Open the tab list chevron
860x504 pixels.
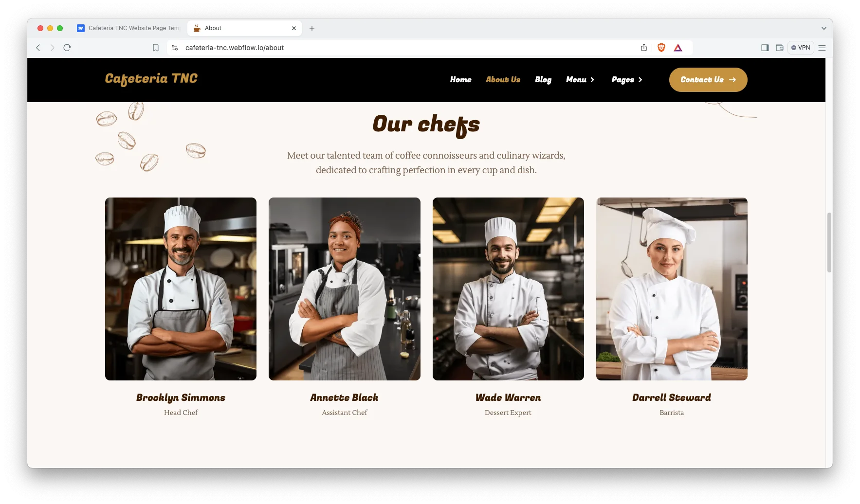pos(824,28)
